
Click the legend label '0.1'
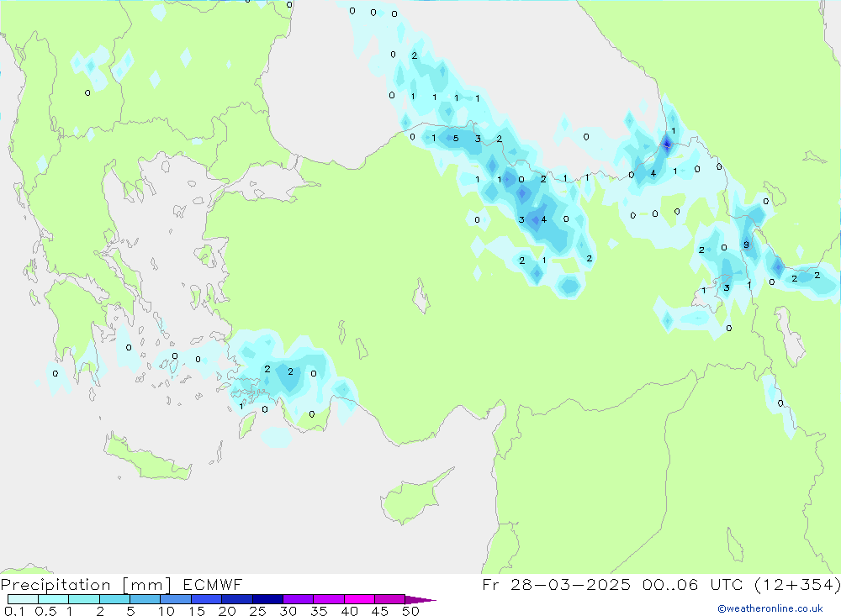(14, 611)
